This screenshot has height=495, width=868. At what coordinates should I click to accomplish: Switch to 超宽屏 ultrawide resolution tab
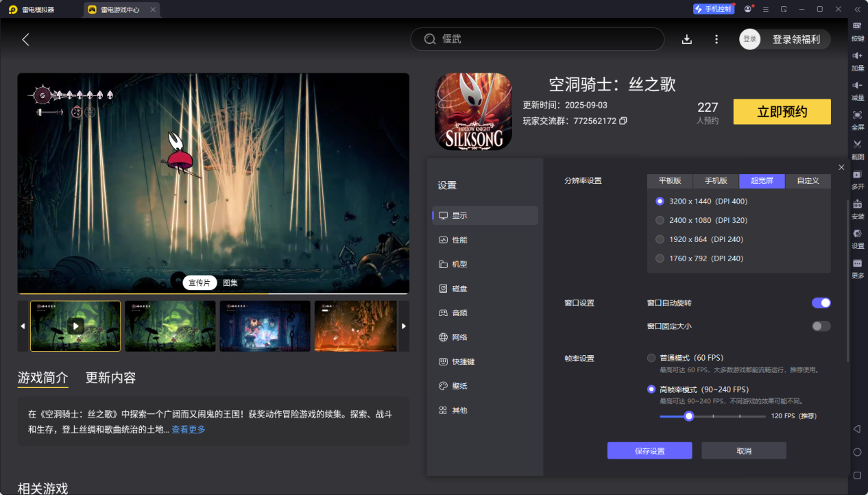(762, 181)
